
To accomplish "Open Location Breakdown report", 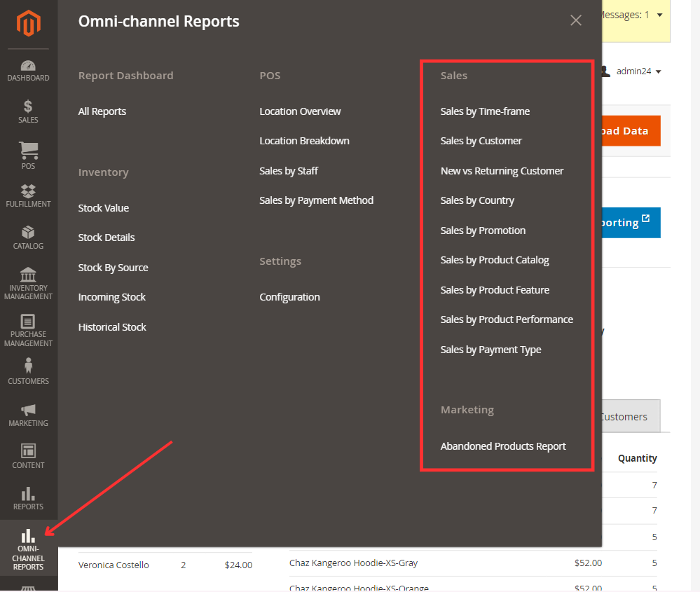I will (305, 141).
